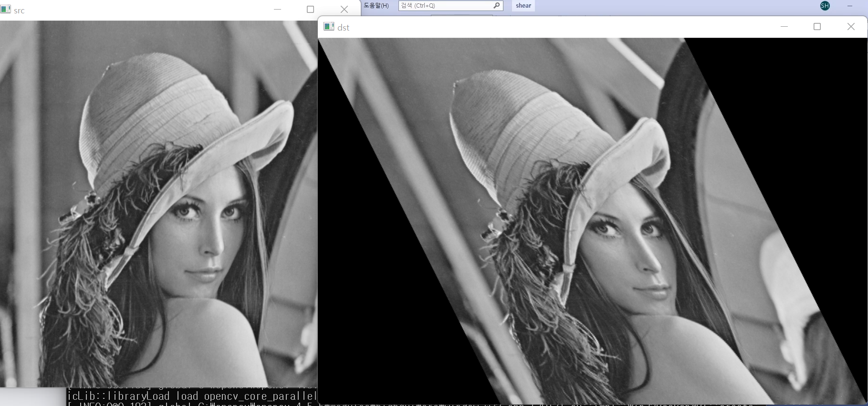
Task: Focus the 검색 (Ctrl+Q) search box
Action: pyautogui.click(x=450, y=6)
